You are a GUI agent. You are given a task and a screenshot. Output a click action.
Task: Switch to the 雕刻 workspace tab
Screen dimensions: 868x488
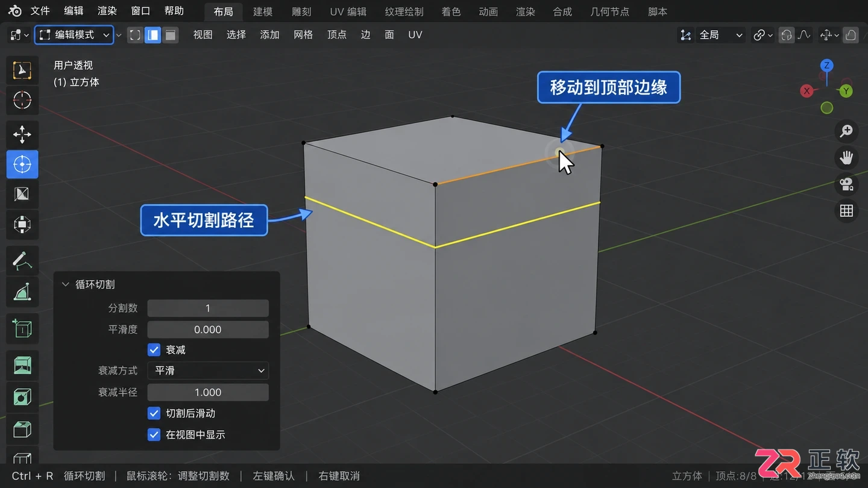click(x=301, y=11)
